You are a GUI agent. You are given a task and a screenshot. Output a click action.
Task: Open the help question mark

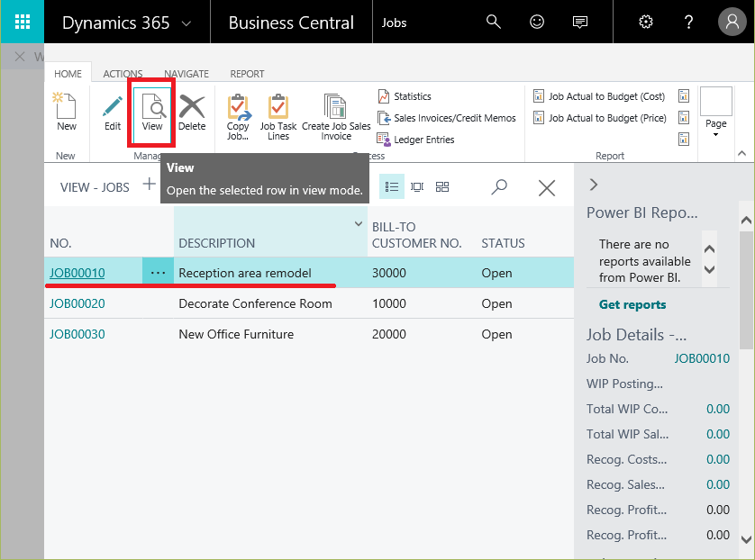click(x=688, y=22)
